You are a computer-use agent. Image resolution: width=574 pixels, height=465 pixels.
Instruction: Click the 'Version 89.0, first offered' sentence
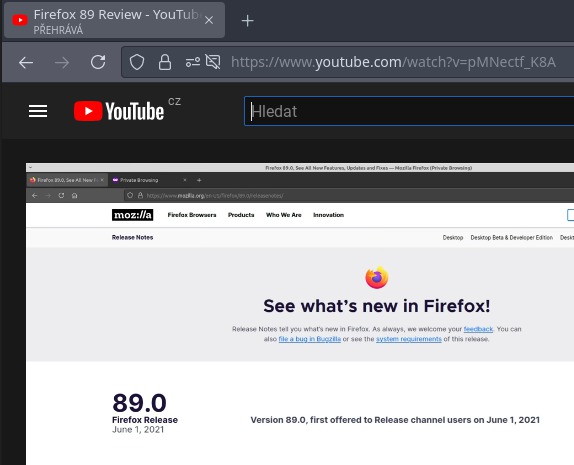click(395, 420)
